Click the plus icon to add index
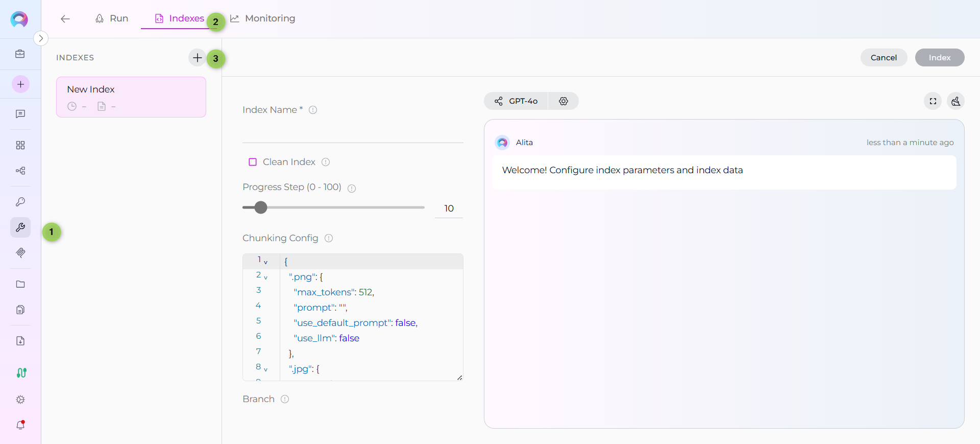Image resolution: width=980 pixels, height=444 pixels. click(x=197, y=58)
